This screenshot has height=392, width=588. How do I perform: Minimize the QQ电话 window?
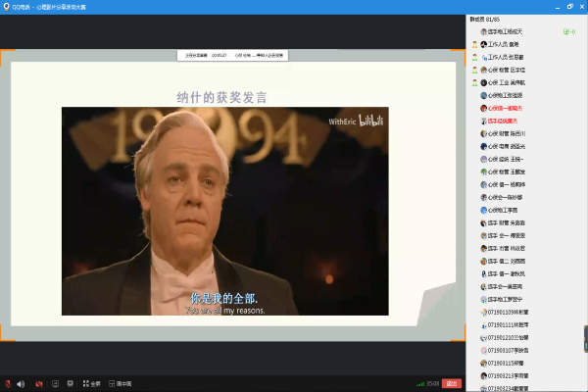click(558, 7)
